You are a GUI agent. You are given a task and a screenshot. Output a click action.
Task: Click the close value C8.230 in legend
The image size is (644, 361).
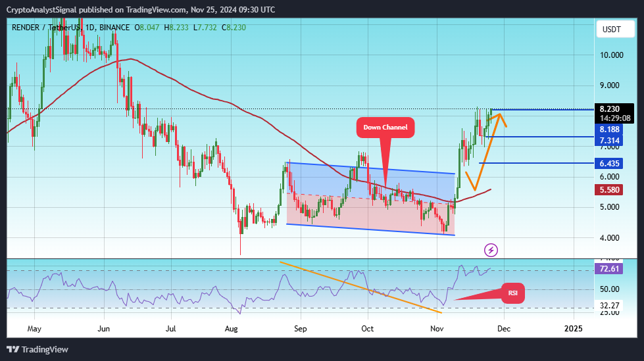234,28
